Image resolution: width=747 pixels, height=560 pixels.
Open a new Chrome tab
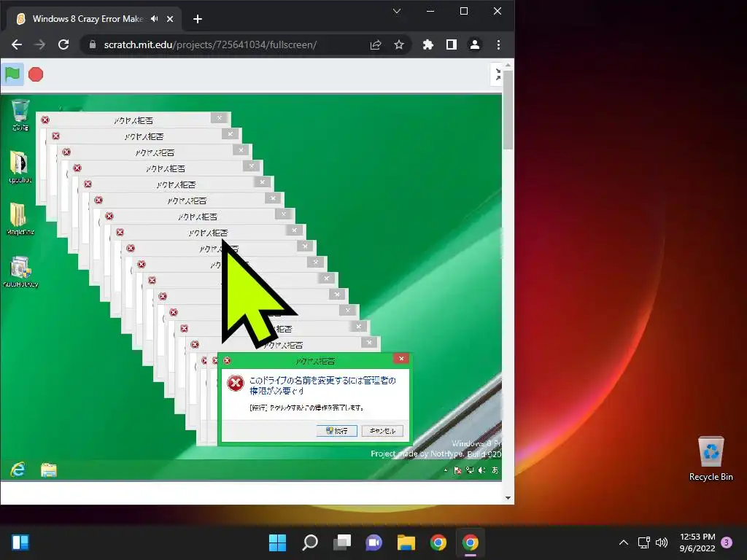(x=198, y=19)
